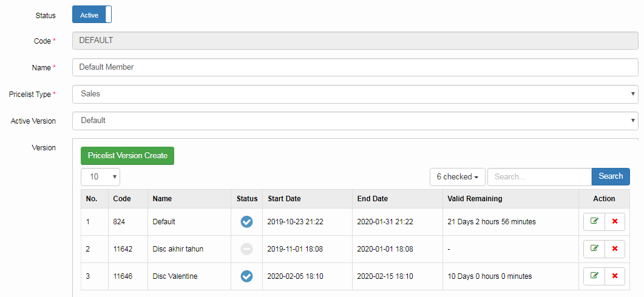Delete the Disc Valentine version
The image size is (644, 297).
pos(614,276)
